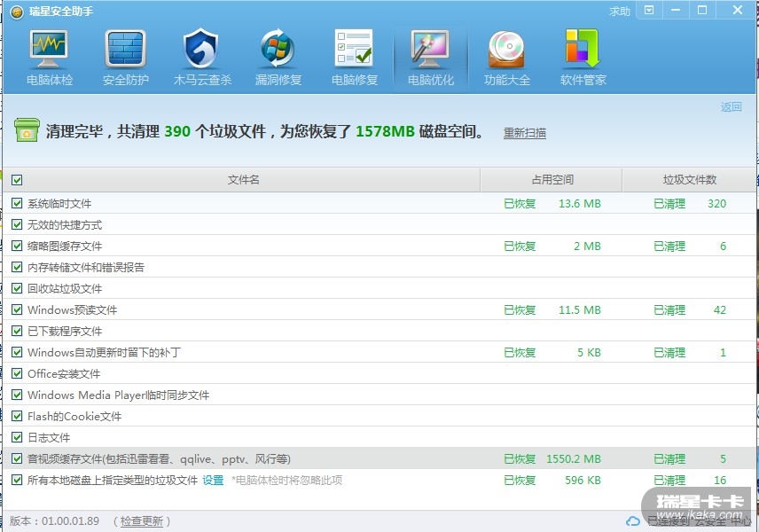Uncheck Flash的Cookie文件 checkbox
This screenshot has height=532, width=759.
click(17, 417)
